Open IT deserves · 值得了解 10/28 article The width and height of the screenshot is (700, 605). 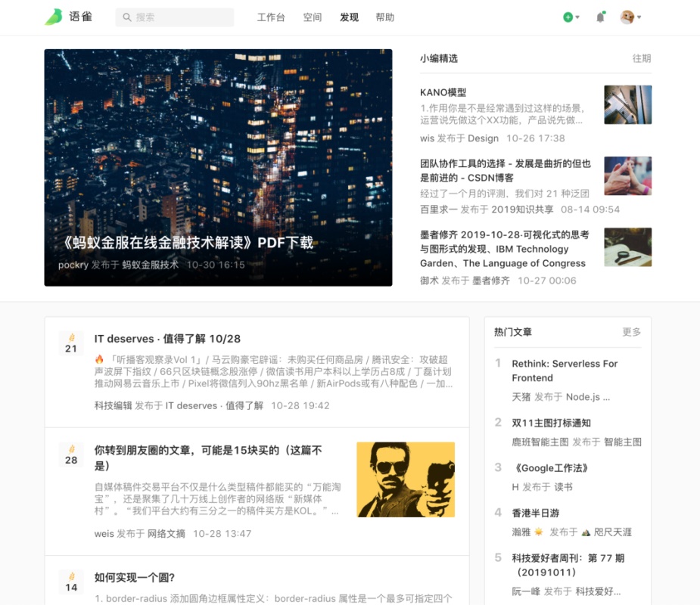pos(167,339)
